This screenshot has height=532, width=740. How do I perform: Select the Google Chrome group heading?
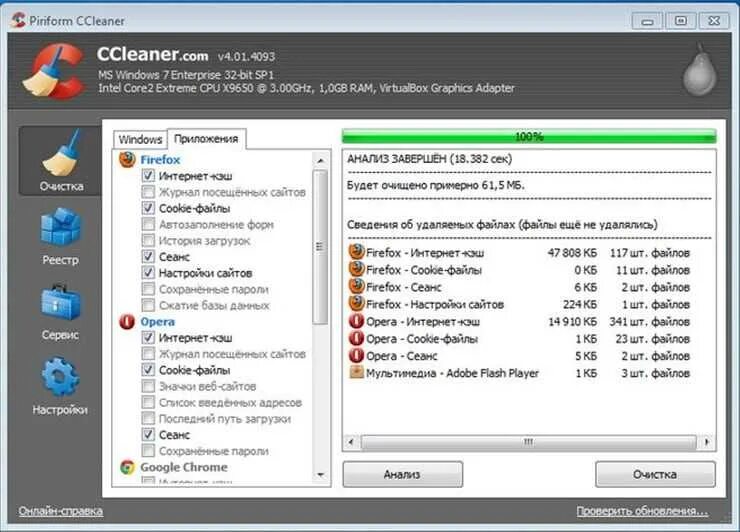[184, 467]
